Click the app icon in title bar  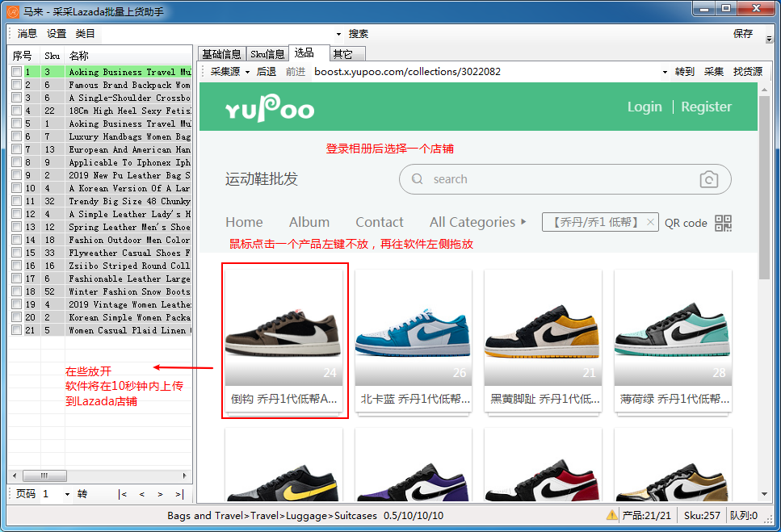(13, 11)
